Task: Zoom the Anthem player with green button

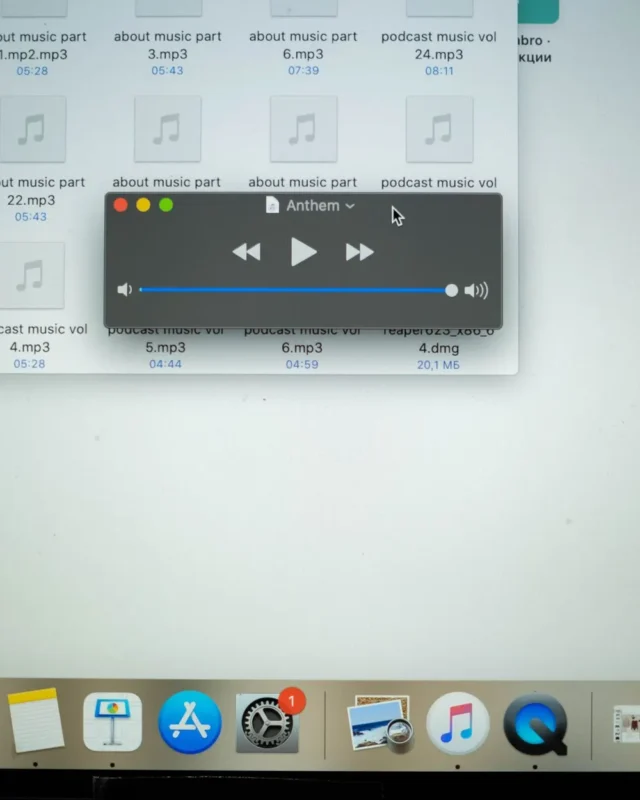Action: pos(166,205)
